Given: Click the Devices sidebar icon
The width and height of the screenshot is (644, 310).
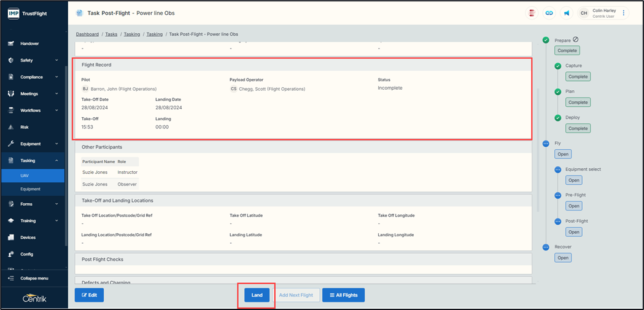Looking at the screenshot, I should [x=10, y=238].
